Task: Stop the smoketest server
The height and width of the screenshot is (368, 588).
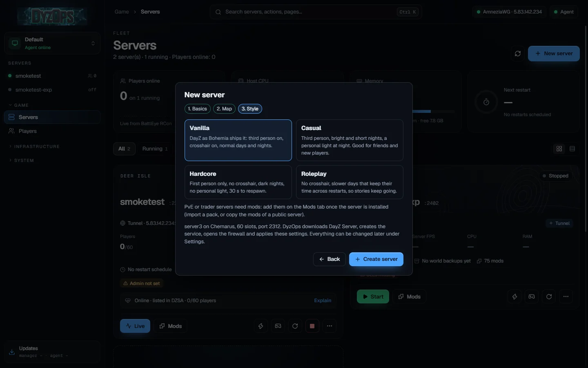Action: (312, 326)
